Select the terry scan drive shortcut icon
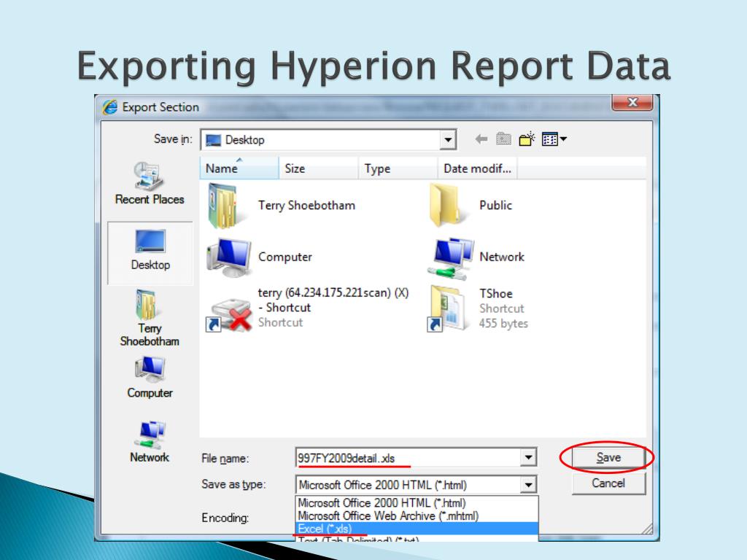This screenshot has height=560, width=747. click(229, 314)
